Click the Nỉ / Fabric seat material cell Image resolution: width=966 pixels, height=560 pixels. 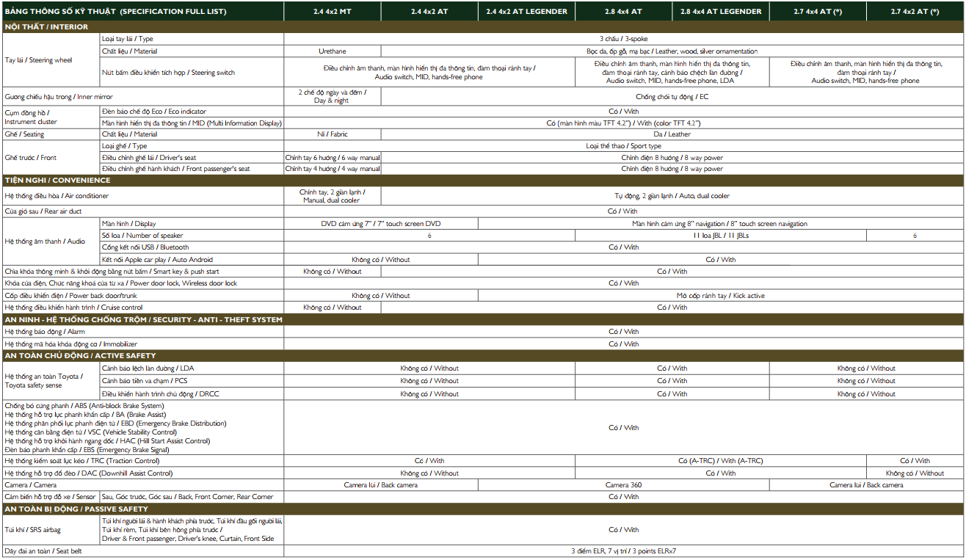point(333,134)
